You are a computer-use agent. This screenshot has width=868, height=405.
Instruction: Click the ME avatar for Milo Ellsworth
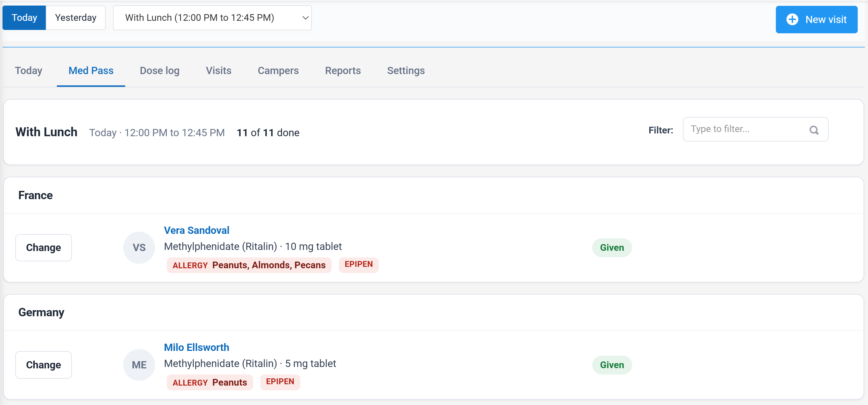(x=139, y=365)
